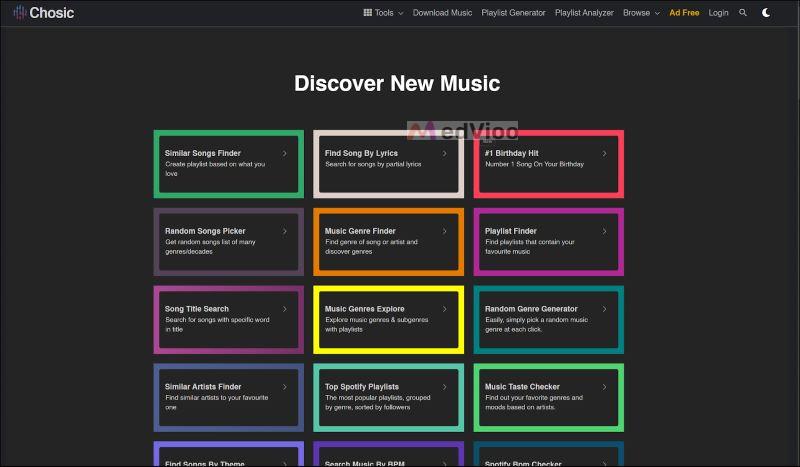Go to Download Music page
Viewport: 800px width, 467px height.
(x=442, y=13)
